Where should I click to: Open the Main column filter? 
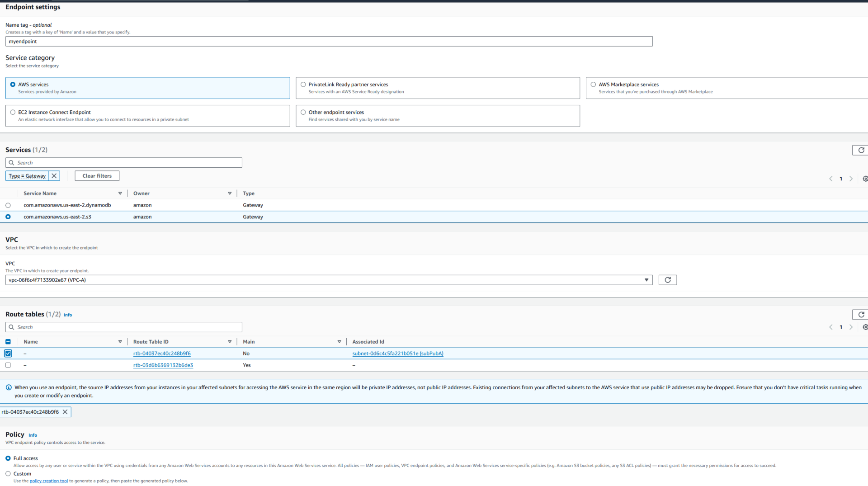339,341
